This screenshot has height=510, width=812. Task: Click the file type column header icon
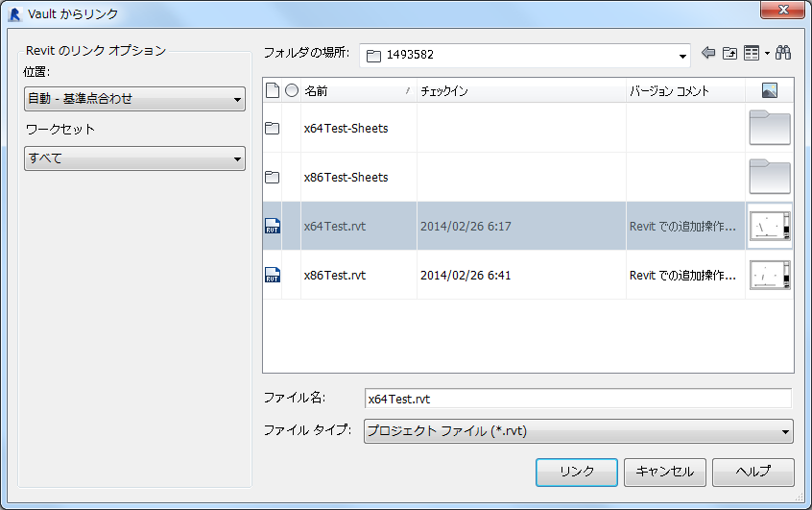coord(273,90)
